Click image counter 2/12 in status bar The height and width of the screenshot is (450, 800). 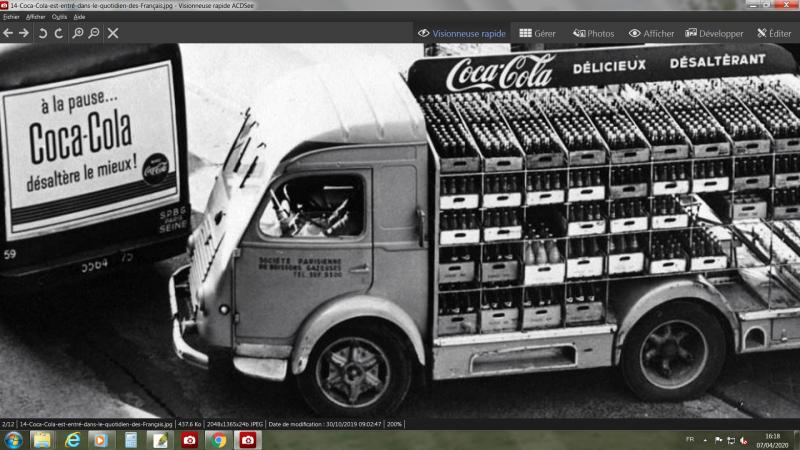coord(8,424)
